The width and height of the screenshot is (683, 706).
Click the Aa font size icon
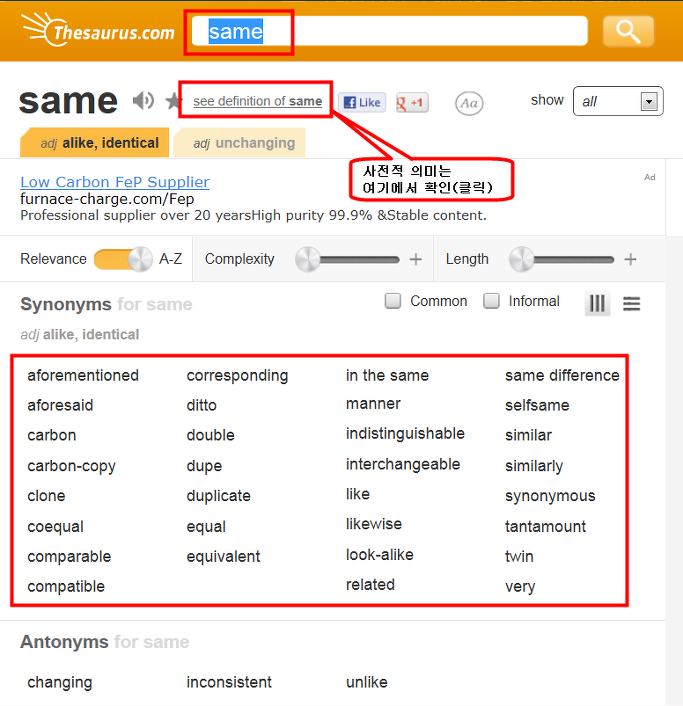(x=469, y=104)
